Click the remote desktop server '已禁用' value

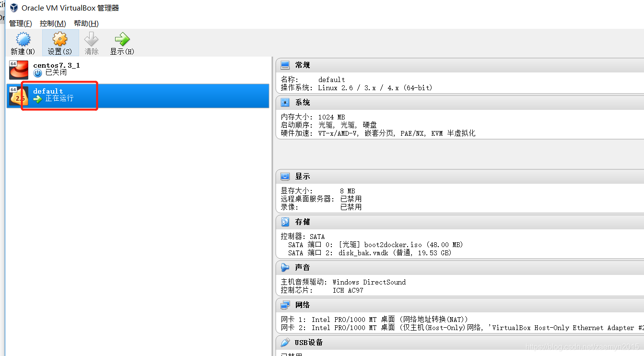(x=351, y=199)
